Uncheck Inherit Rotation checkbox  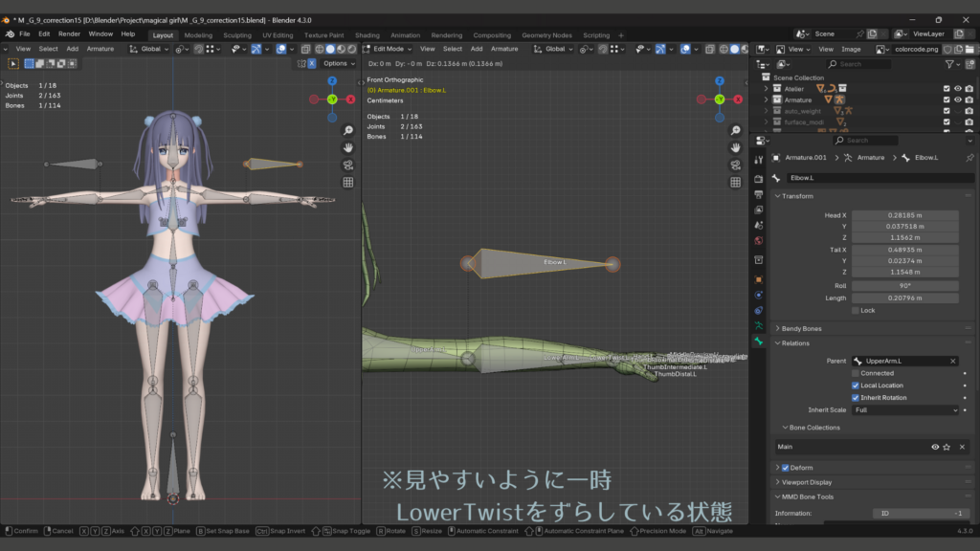pyautogui.click(x=856, y=397)
